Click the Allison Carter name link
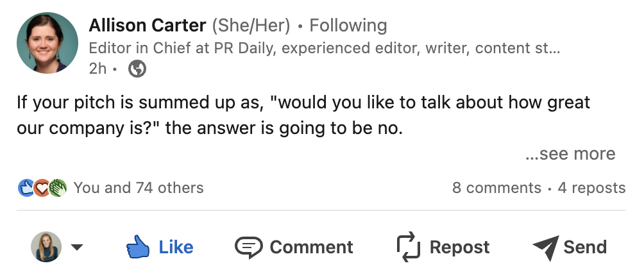The height and width of the screenshot is (277, 644). coord(148,26)
